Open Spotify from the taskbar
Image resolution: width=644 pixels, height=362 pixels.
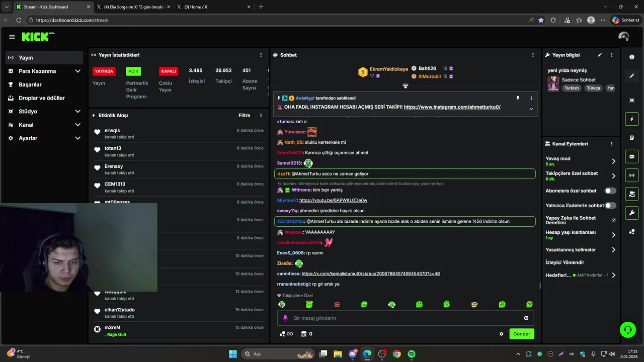(411, 354)
